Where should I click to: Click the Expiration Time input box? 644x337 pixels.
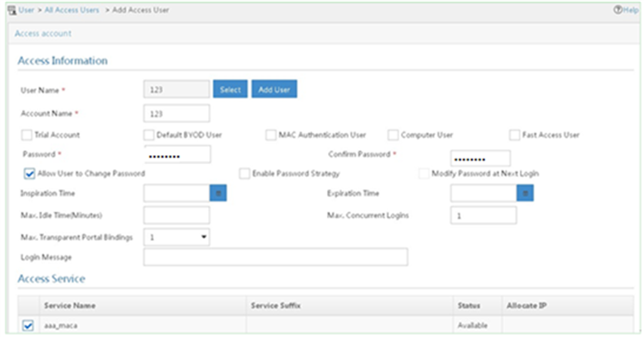pos(484,193)
